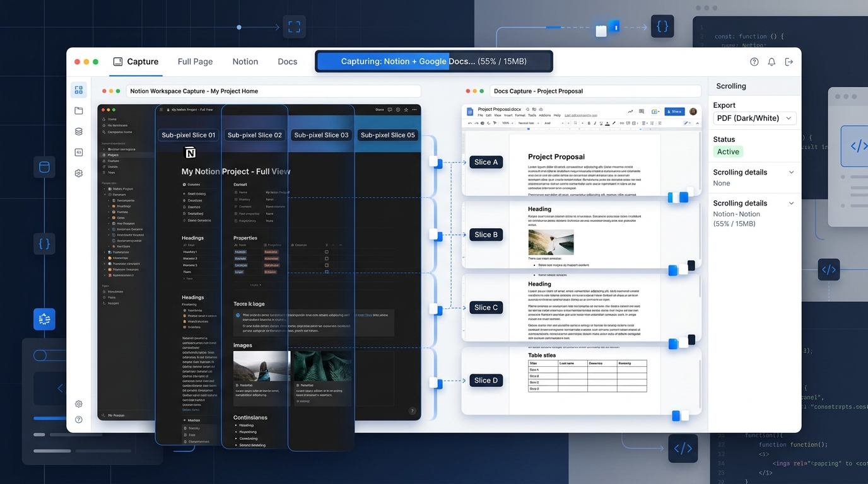The image size is (868, 484).
Task: Click the Docs Capture - Project Proposal title field
Action: [x=595, y=91]
